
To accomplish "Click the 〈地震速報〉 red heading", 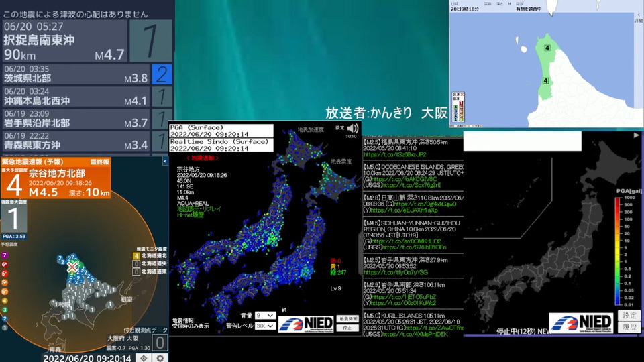I will [x=203, y=158].
